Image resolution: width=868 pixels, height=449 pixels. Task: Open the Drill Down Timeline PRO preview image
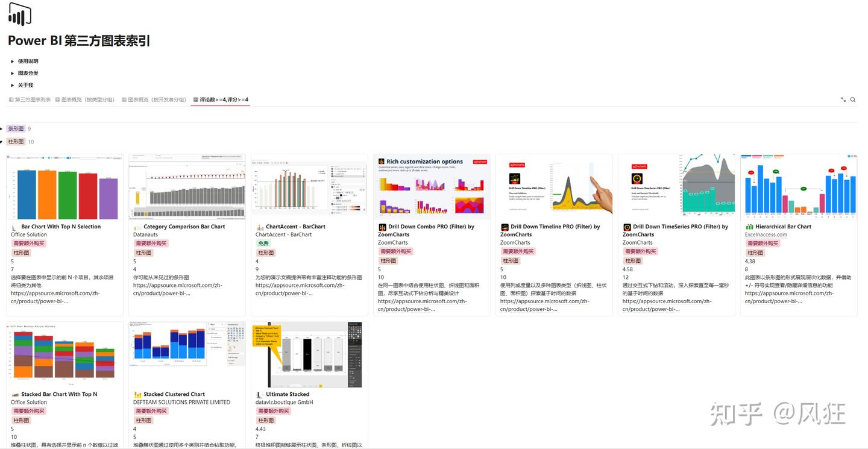(x=555, y=187)
